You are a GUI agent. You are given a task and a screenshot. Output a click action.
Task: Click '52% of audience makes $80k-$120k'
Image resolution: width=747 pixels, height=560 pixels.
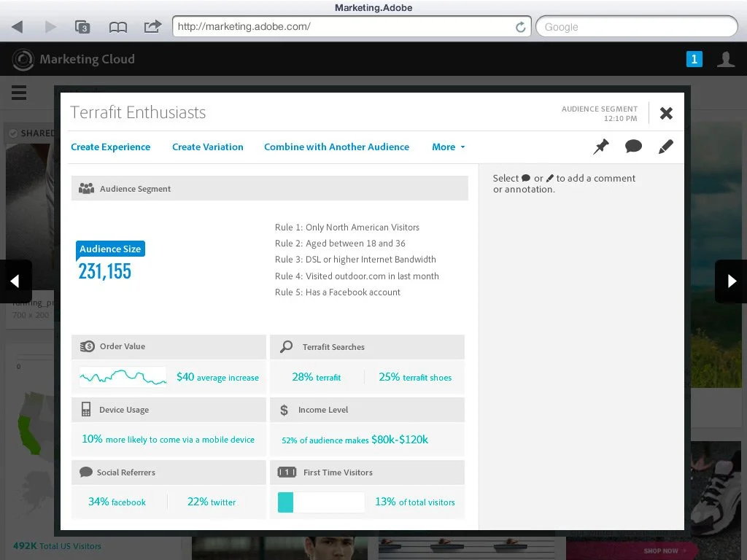pos(355,440)
